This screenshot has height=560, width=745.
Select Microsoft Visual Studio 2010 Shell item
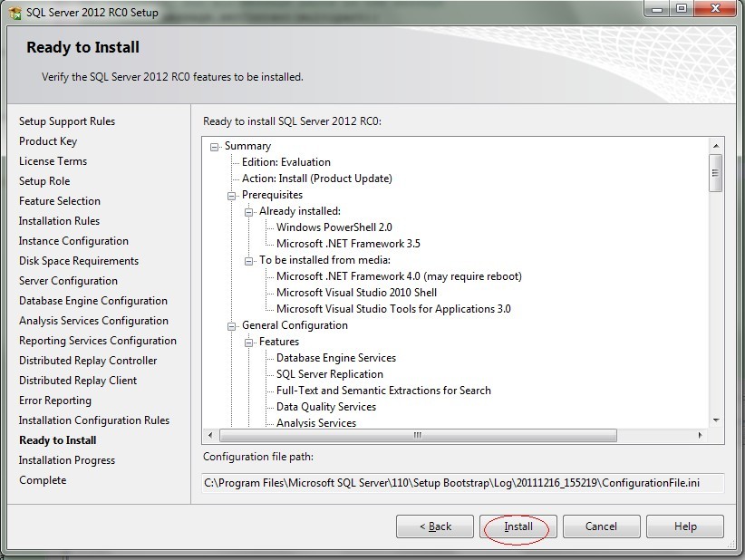click(356, 293)
